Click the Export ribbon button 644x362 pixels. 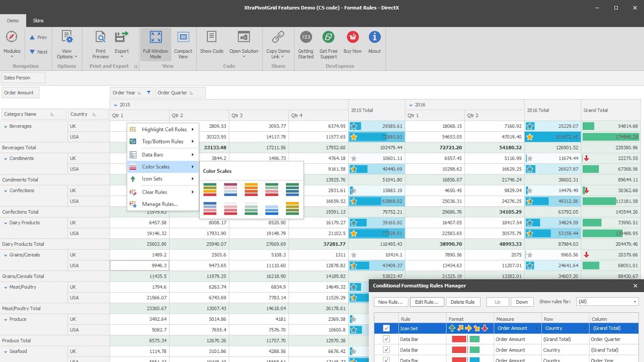[x=122, y=44]
